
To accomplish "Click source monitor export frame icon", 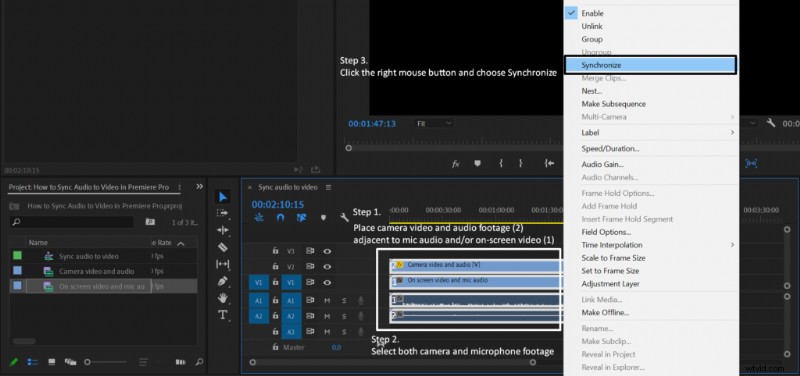I will coord(315,170).
